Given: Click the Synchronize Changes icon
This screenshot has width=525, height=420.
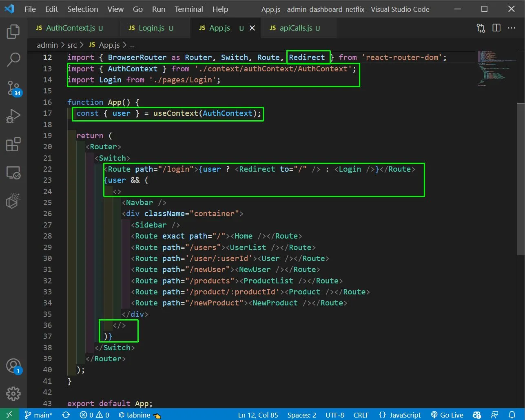Looking at the screenshot, I should coord(66,415).
